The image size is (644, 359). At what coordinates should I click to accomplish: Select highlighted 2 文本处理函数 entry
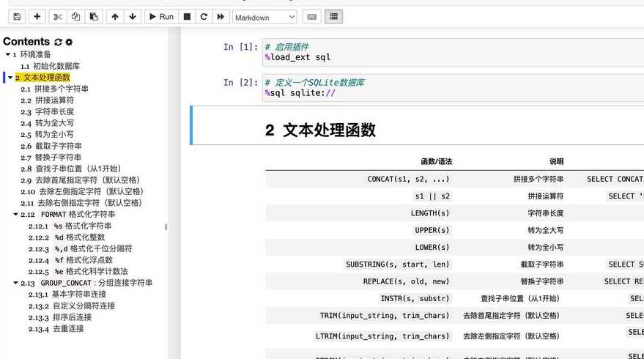coord(42,77)
